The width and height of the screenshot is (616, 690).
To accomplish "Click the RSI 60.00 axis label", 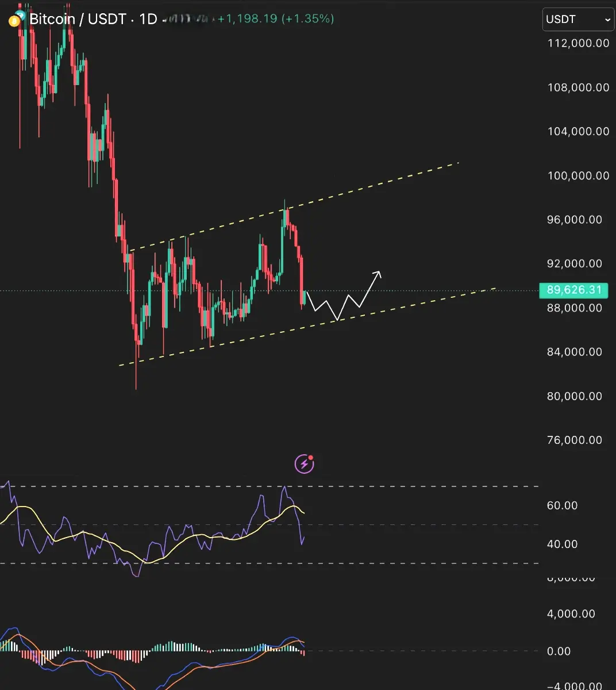I will coord(563,505).
